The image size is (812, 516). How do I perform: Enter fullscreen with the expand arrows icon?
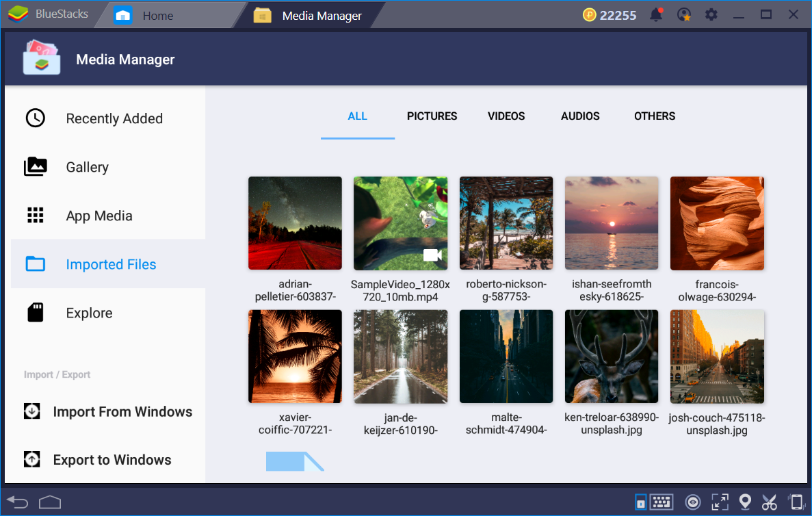click(719, 502)
